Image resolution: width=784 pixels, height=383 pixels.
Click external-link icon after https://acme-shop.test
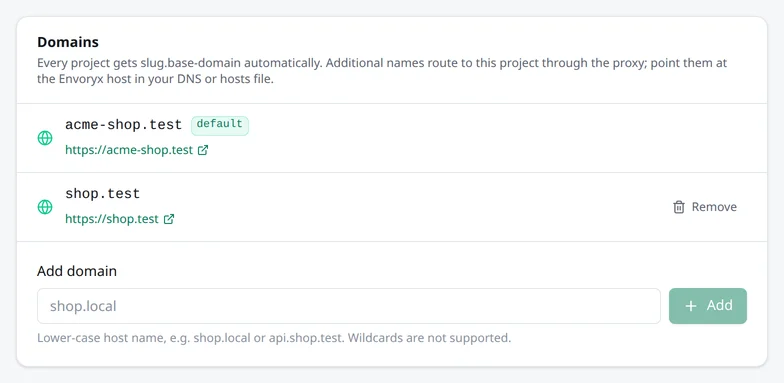tap(203, 150)
